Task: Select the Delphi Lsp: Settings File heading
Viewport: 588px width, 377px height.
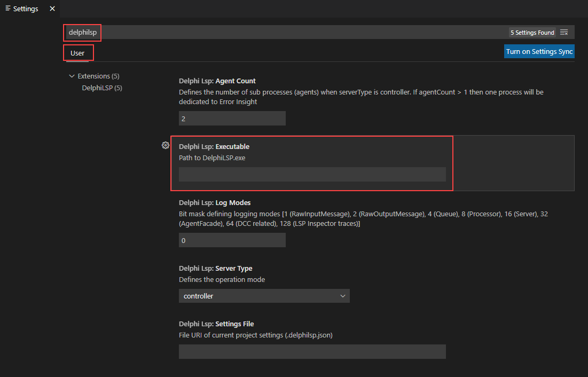Action: [x=216, y=324]
